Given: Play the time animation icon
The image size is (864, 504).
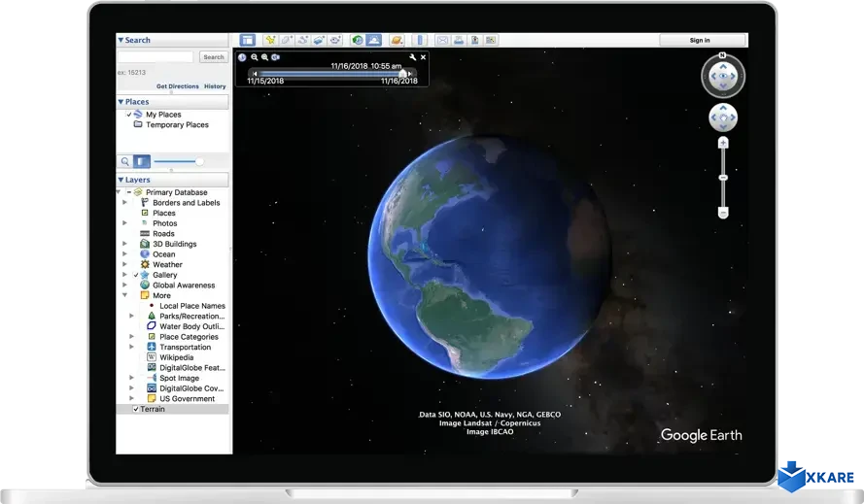Looking at the screenshot, I should point(275,57).
